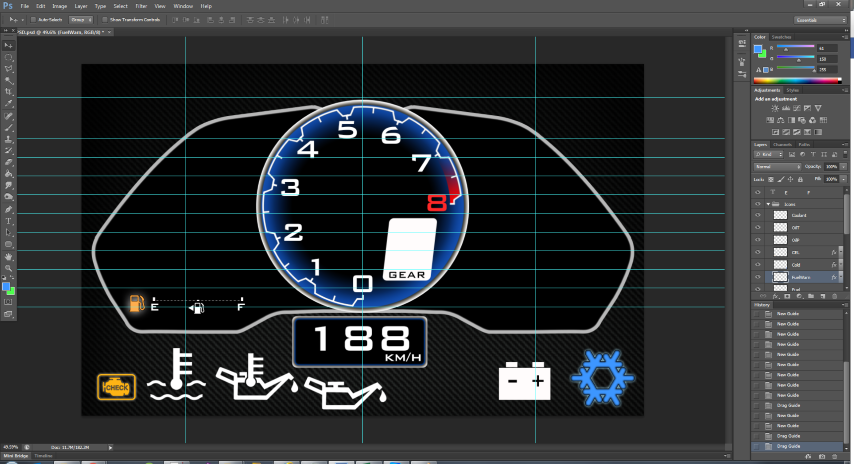Open the Filter menu

(141, 6)
